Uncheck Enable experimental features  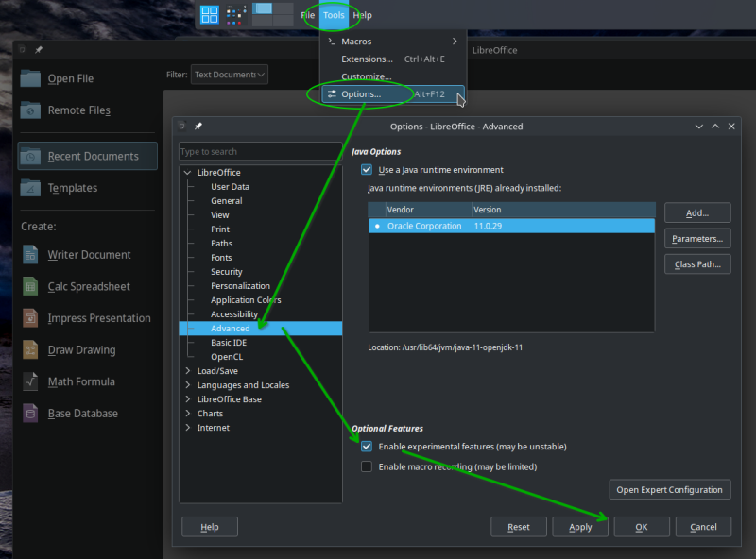point(367,447)
